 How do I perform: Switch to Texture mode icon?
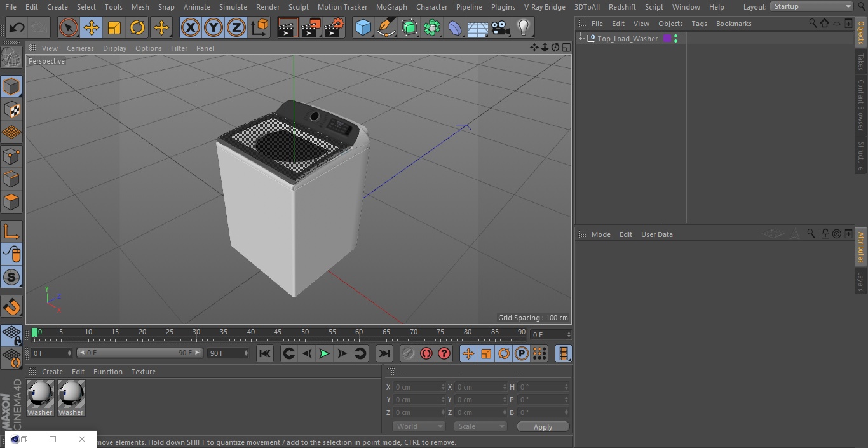[11, 109]
